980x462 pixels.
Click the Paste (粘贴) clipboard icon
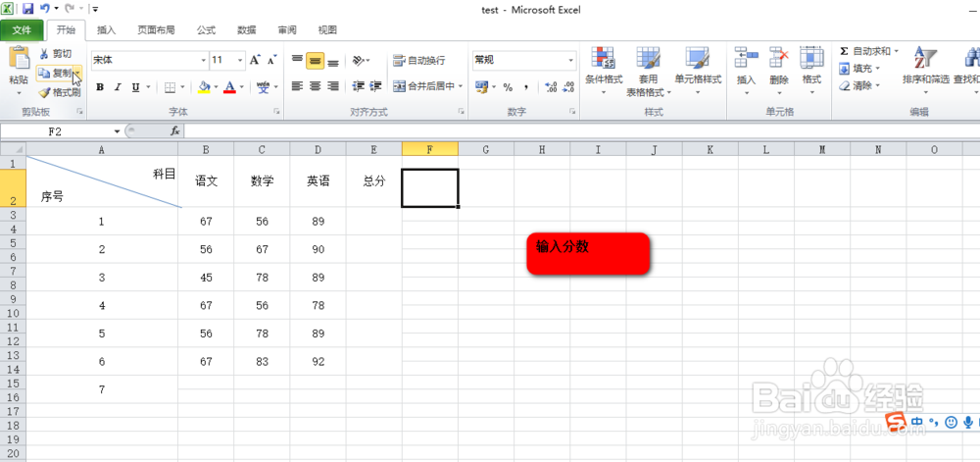[x=18, y=58]
